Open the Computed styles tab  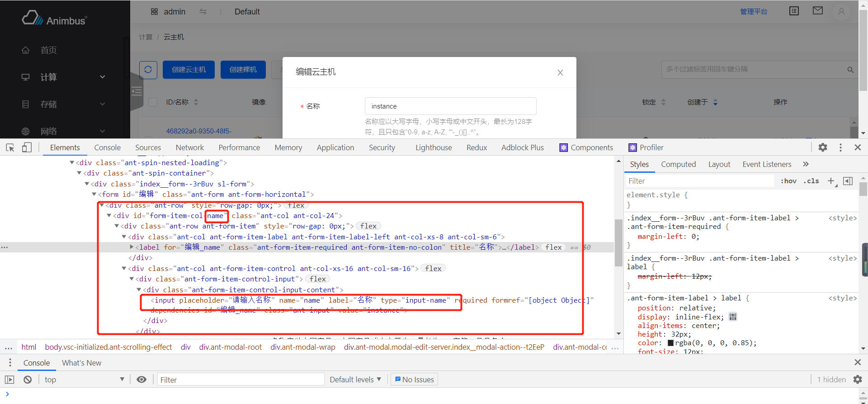point(678,164)
